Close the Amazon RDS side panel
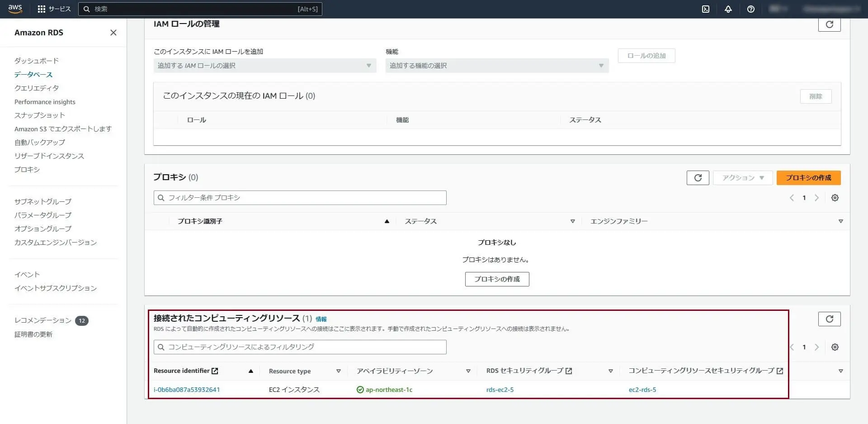This screenshot has height=424, width=868. tap(113, 33)
